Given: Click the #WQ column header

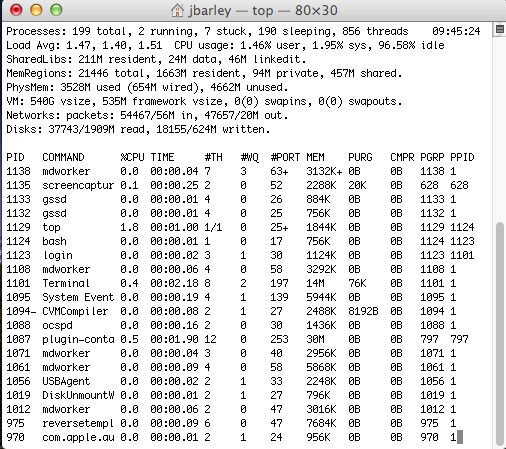Looking at the screenshot, I should pyautogui.click(x=249, y=157).
